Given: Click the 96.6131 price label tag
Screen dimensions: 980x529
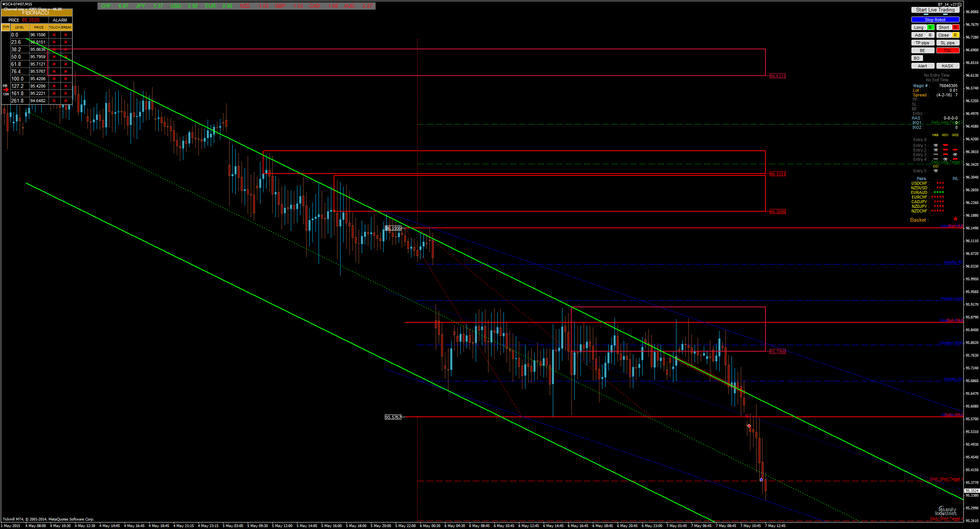Looking at the screenshot, I should point(777,76).
